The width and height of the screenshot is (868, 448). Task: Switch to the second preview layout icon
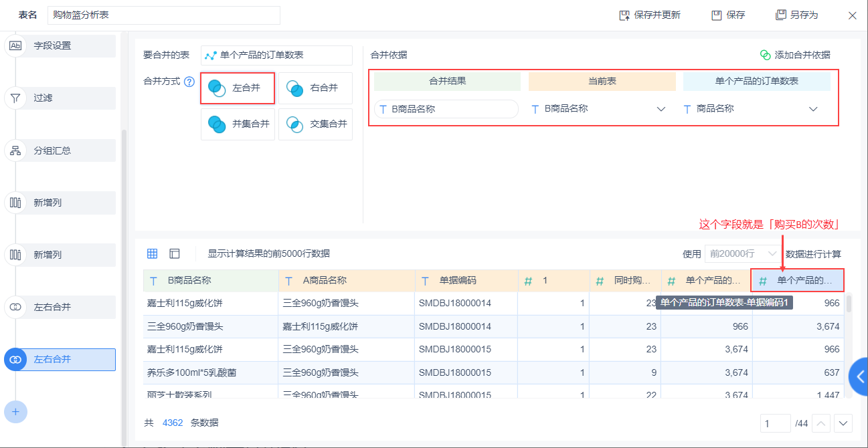[x=175, y=253]
